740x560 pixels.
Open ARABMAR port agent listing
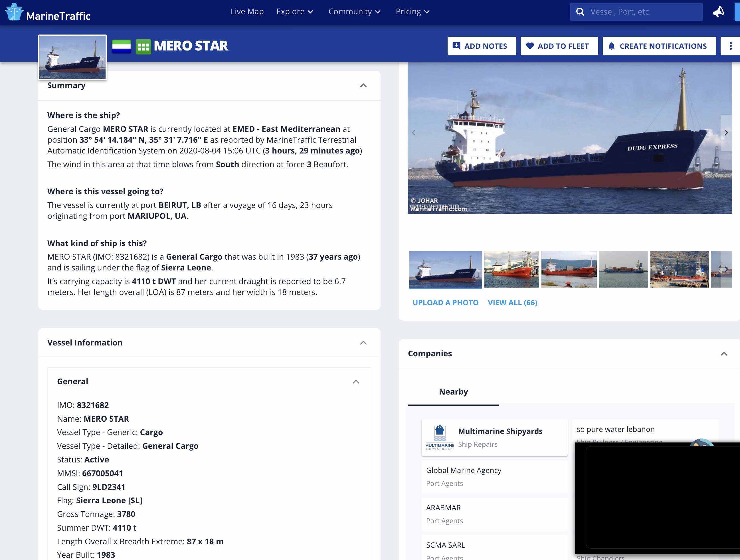point(494,514)
